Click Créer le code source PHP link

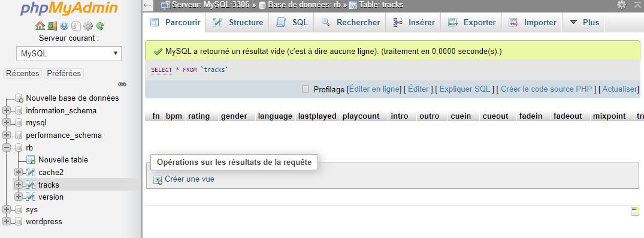(546, 89)
